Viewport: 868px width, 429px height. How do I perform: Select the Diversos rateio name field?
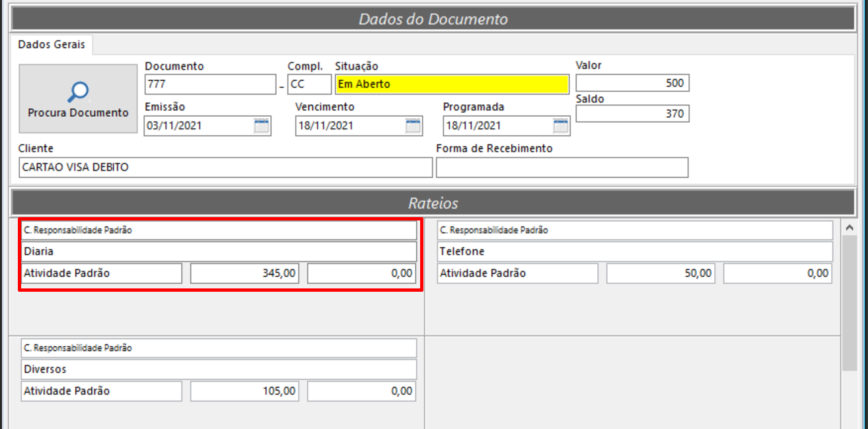point(219,369)
